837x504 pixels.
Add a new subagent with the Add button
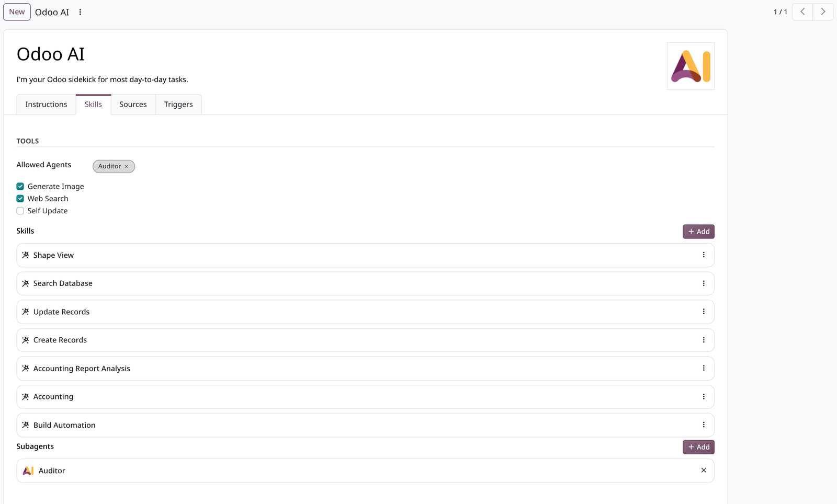pos(698,447)
